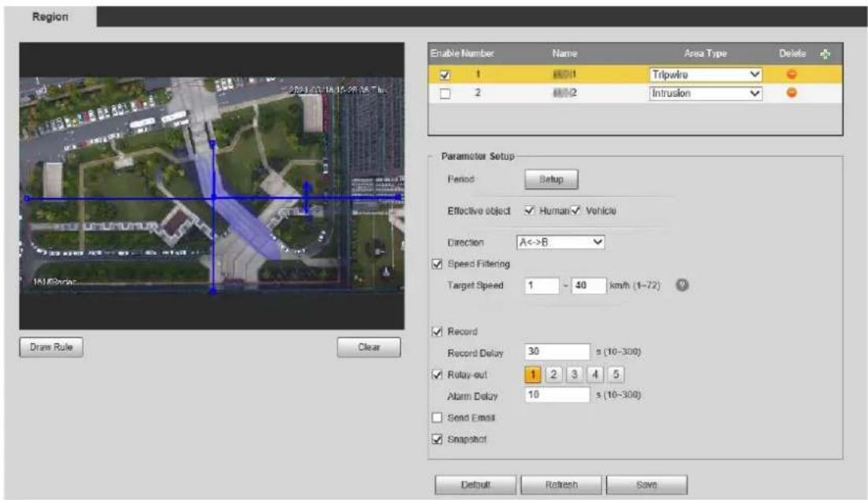Click the Clear button
The width and height of the screenshot is (868, 500).
click(369, 347)
